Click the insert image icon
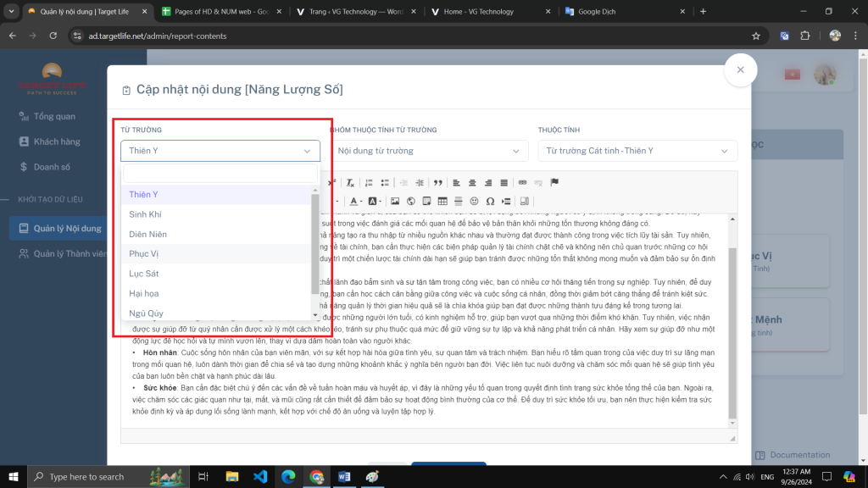The image size is (868, 488). pyautogui.click(x=395, y=202)
